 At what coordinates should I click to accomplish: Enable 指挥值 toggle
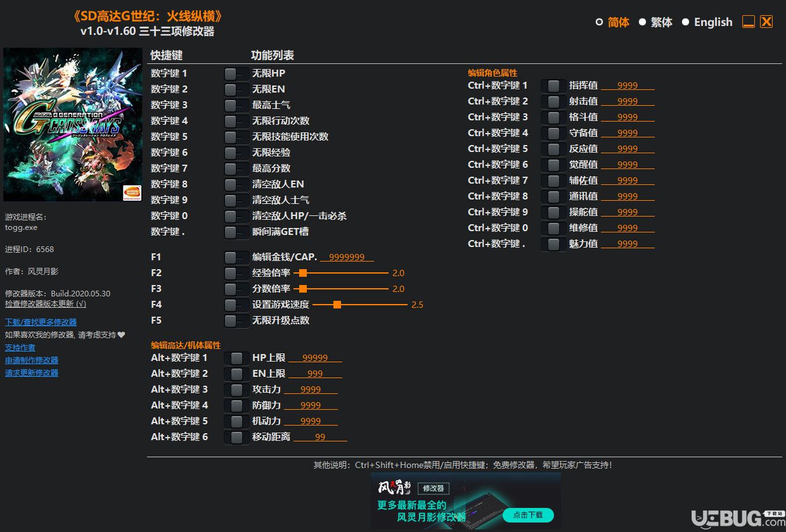[553, 85]
